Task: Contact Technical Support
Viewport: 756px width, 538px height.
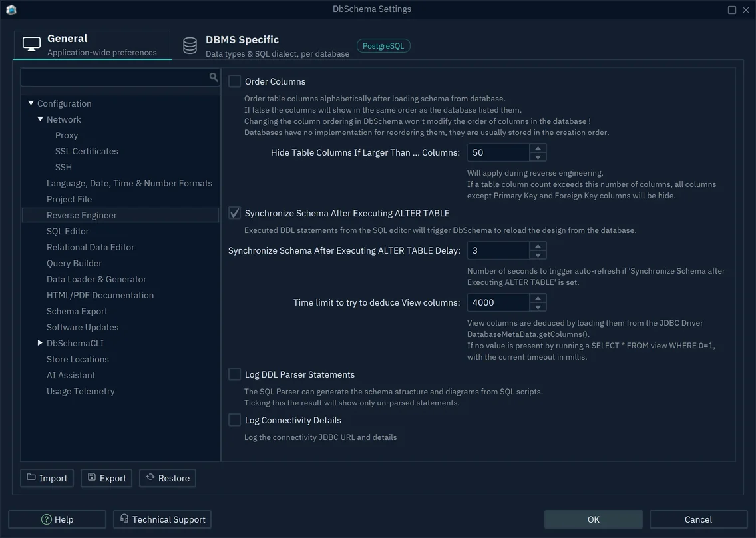Action: pos(162,519)
